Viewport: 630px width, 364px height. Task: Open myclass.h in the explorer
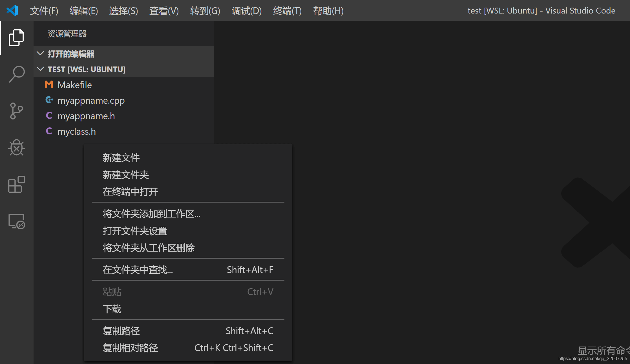pos(124,131)
